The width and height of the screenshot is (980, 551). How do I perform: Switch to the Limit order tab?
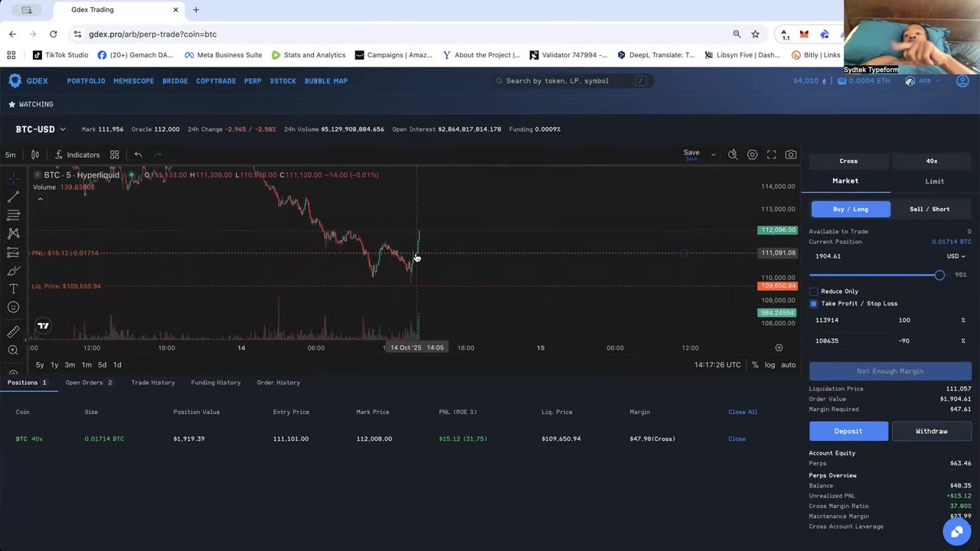point(934,181)
